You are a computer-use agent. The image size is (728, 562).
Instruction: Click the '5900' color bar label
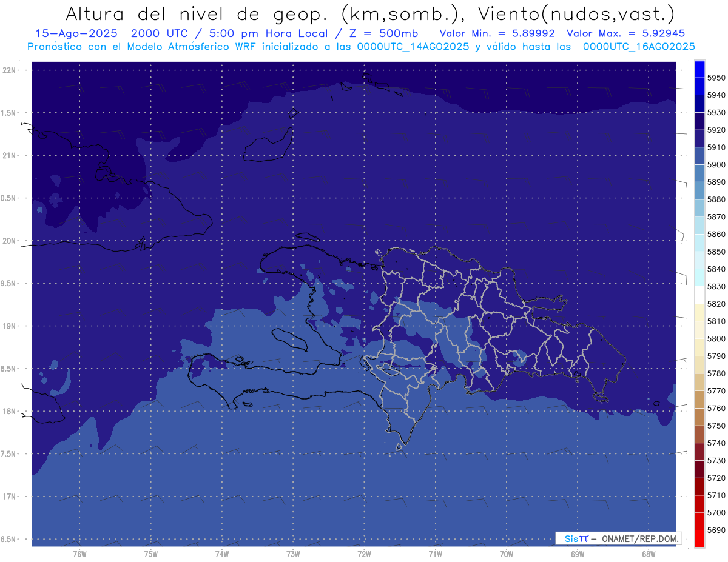click(716, 164)
